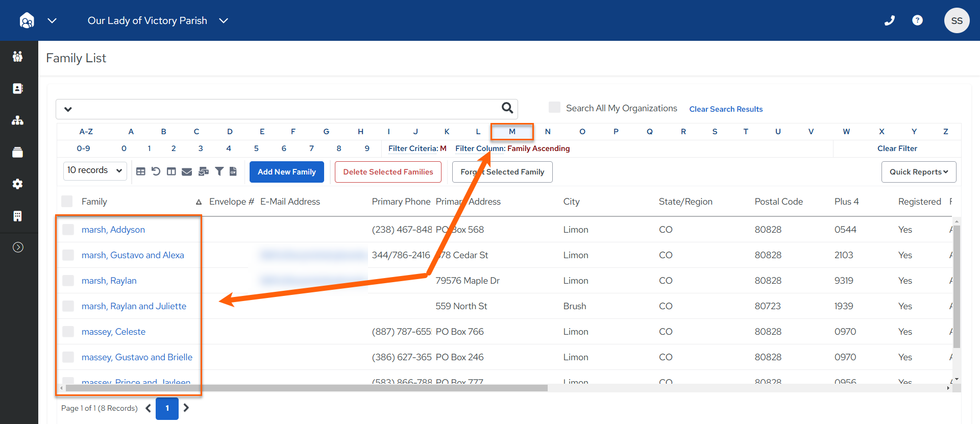Open marsh, Raylan and Juliette family link
This screenshot has width=980, height=424.
click(134, 306)
